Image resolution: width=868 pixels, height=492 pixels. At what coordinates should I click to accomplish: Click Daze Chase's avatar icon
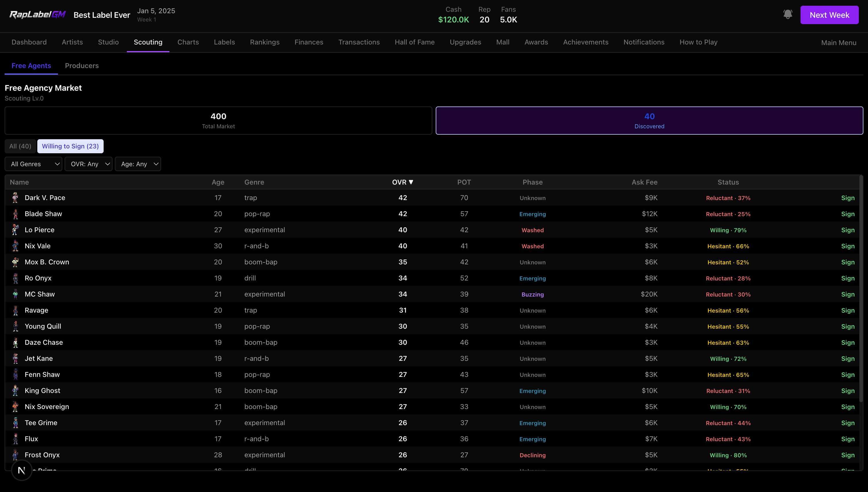[15, 342]
